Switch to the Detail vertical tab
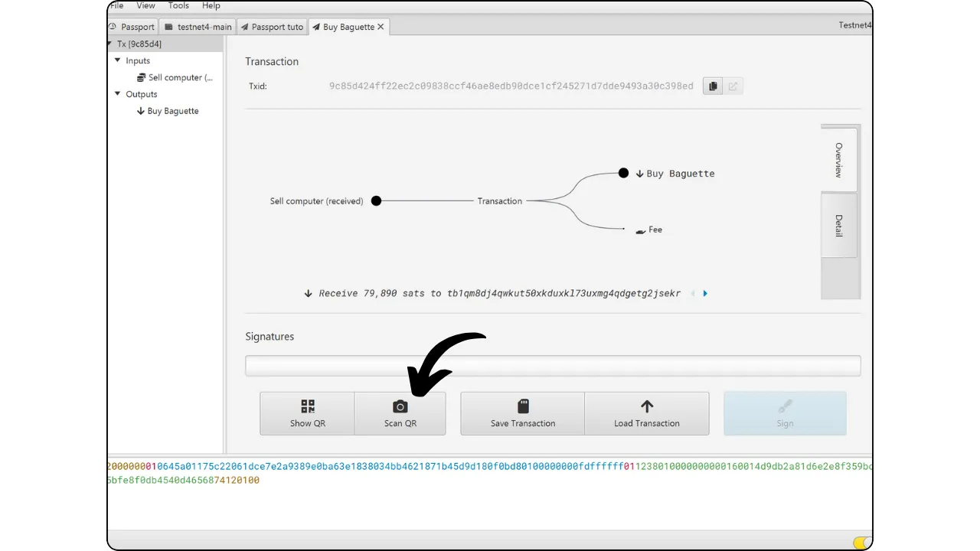 [839, 226]
